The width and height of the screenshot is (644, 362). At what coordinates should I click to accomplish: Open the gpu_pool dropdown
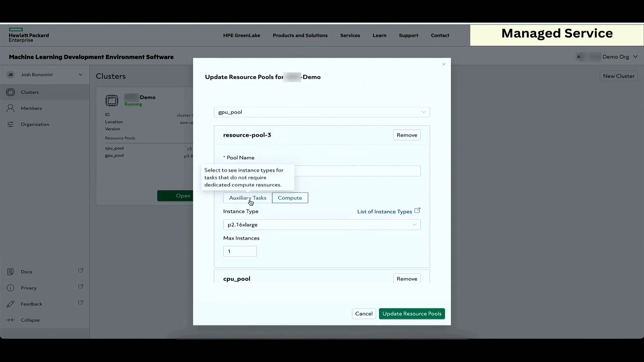point(322,112)
